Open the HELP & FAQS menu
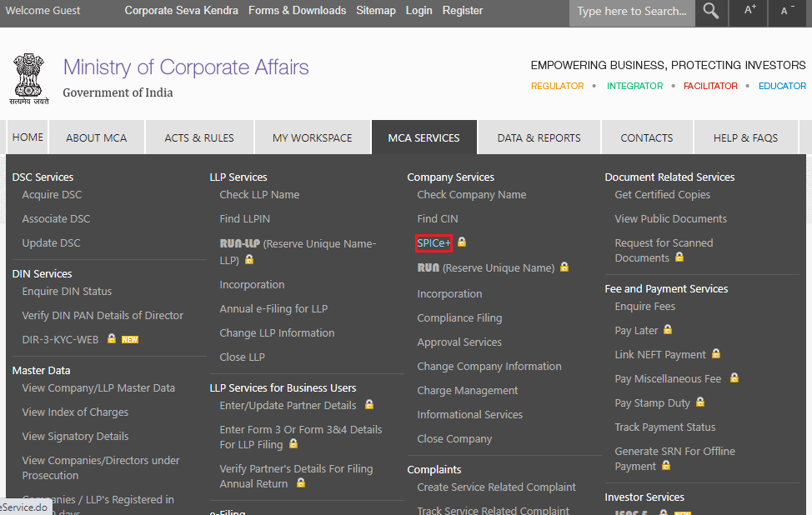 (x=745, y=137)
